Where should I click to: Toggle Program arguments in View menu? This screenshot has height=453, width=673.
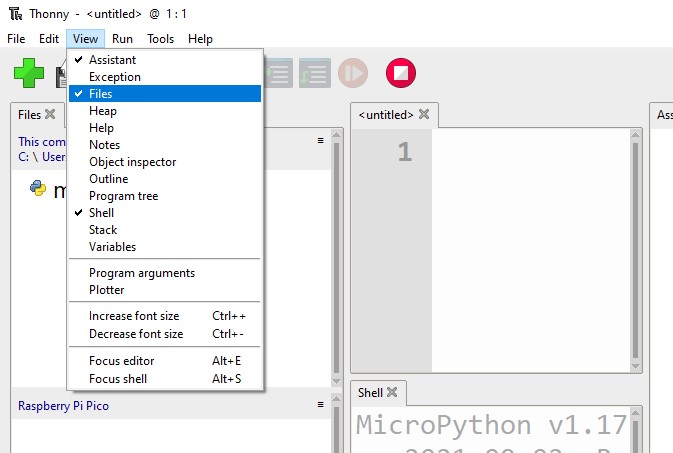[x=165, y=273]
